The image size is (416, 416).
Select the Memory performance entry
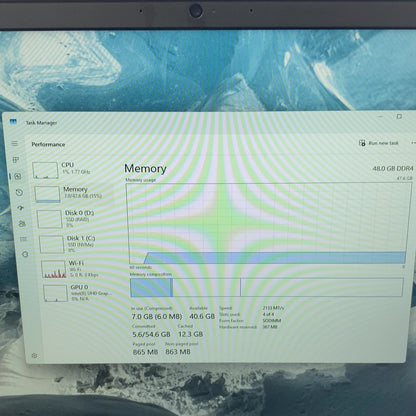76,194
